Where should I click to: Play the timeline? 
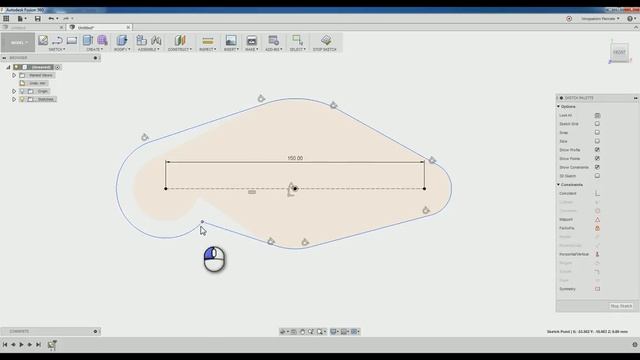[x=21, y=345]
